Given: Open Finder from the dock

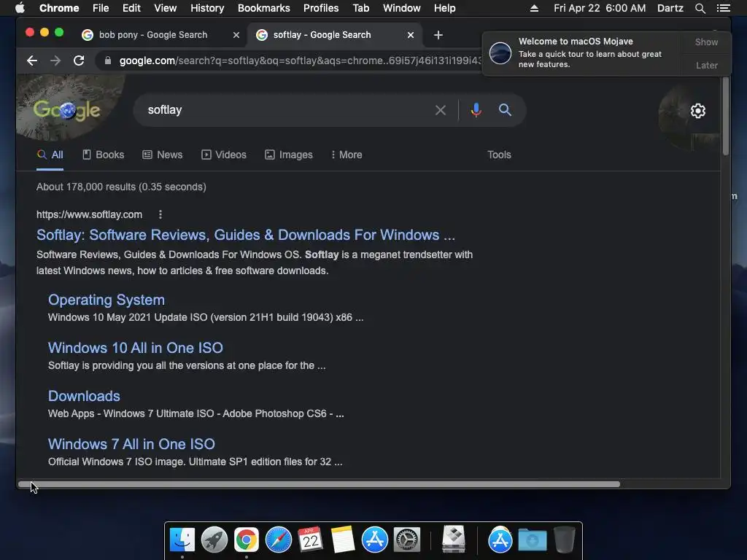Looking at the screenshot, I should [x=182, y=540].
